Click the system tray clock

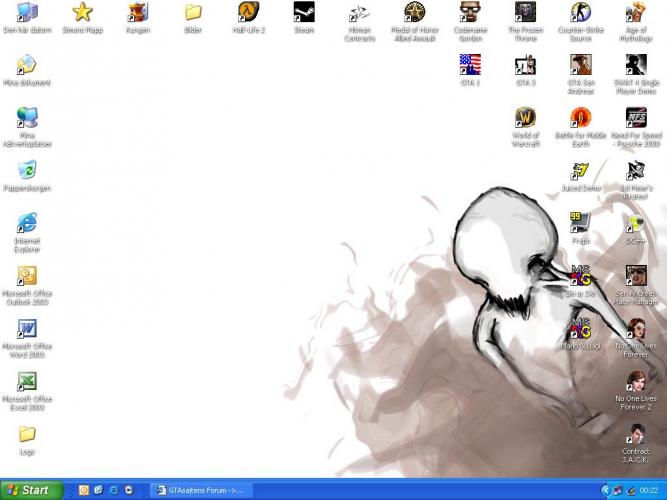point(650,490)
